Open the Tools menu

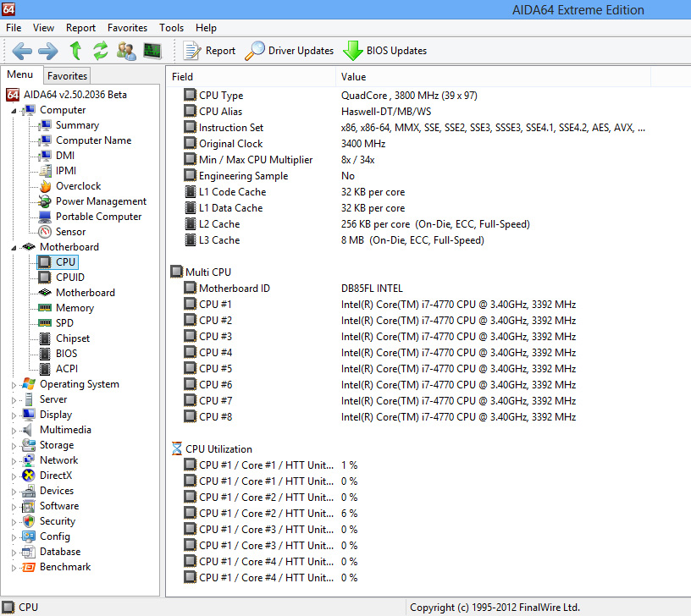click(x=171, y=28)
